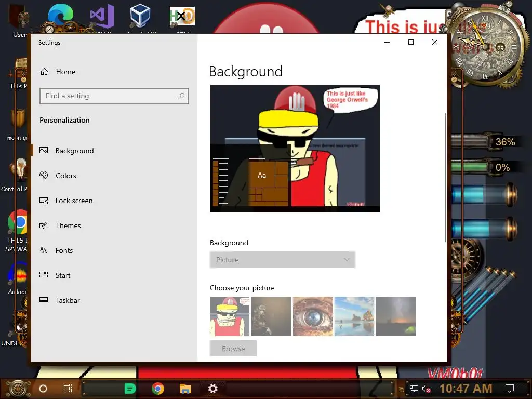Viewport: 532px width, 399px height.
Task: Minimize the Settings window
Action: pyautogui.click(x=387, y=43)
